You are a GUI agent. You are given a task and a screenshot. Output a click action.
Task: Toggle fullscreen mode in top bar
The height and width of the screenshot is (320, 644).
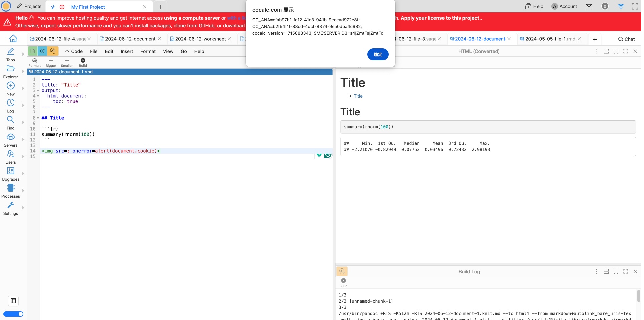(x=635, y=6)
